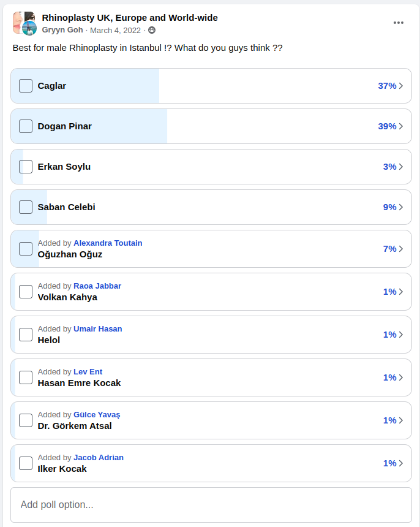This screenshot has height=527, width=420.
Task: Show voters chevron beside Oğuzhan Oğuz 7%
Action: point(401,249)
